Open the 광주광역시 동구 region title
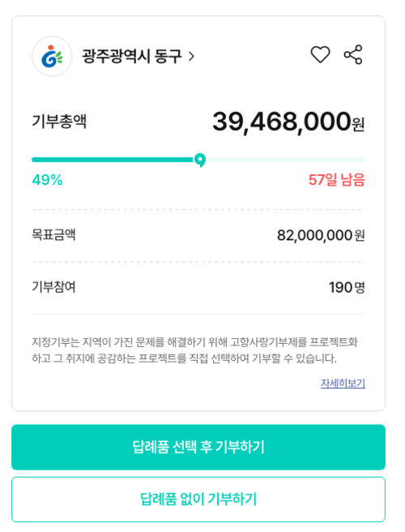 pyautogui.click(x=132, y=56)
